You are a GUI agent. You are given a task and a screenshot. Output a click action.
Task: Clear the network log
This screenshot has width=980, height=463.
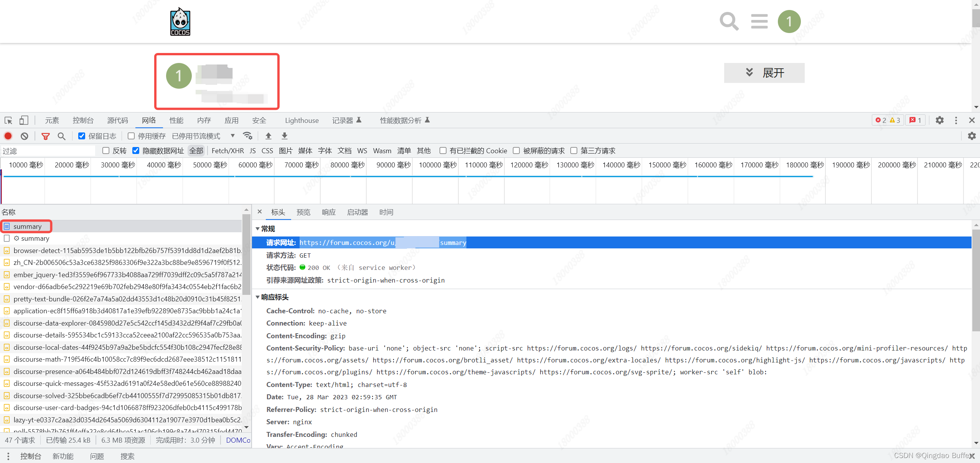pyautogui.click(x=25, y=136)
